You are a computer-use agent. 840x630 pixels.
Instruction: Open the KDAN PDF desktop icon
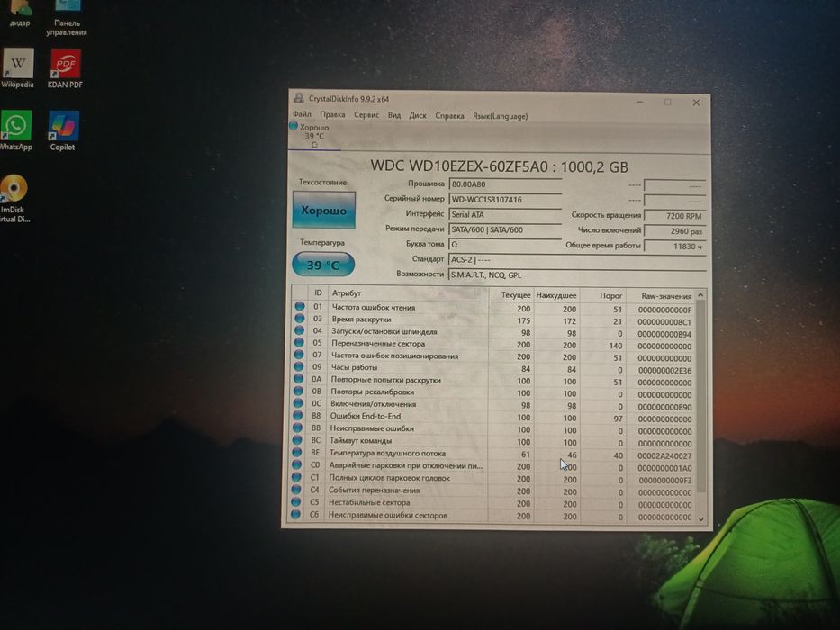click(x=65, y=67)
